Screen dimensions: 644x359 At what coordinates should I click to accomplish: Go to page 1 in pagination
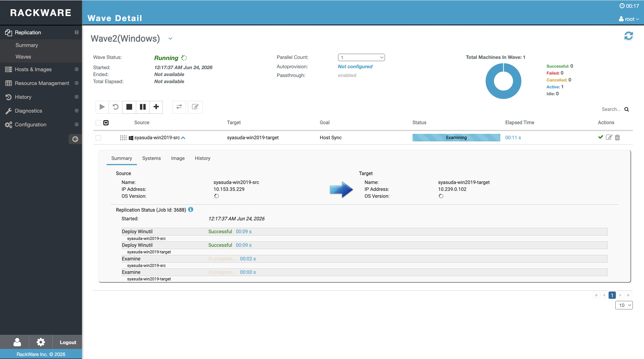click(x=612, y=295)
